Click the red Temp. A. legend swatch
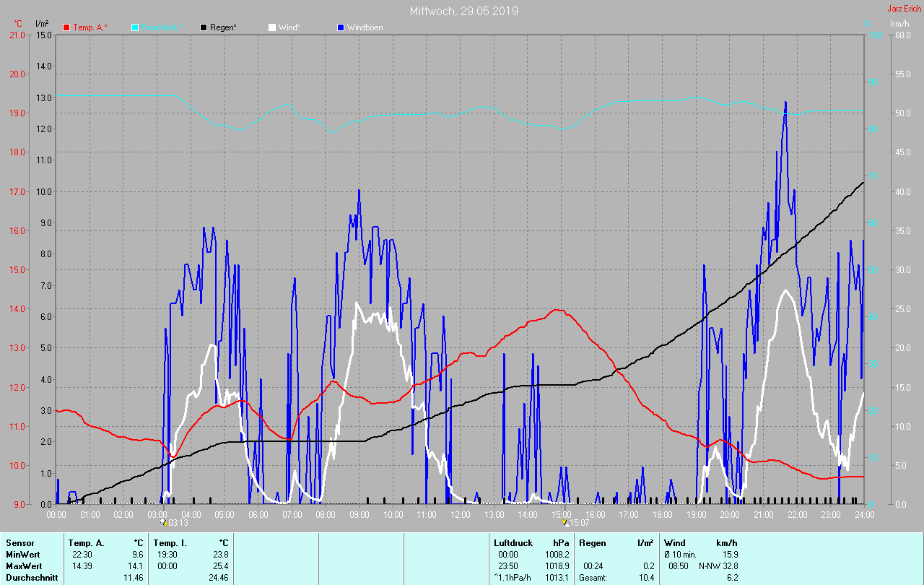The image size is (924, 585). (66, 27)
